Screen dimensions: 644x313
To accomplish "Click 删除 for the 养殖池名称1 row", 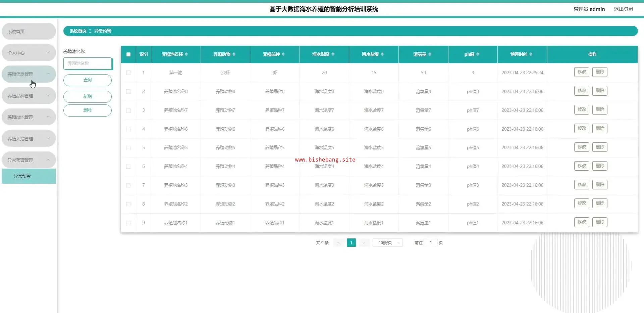I will (x=600, y=222).
